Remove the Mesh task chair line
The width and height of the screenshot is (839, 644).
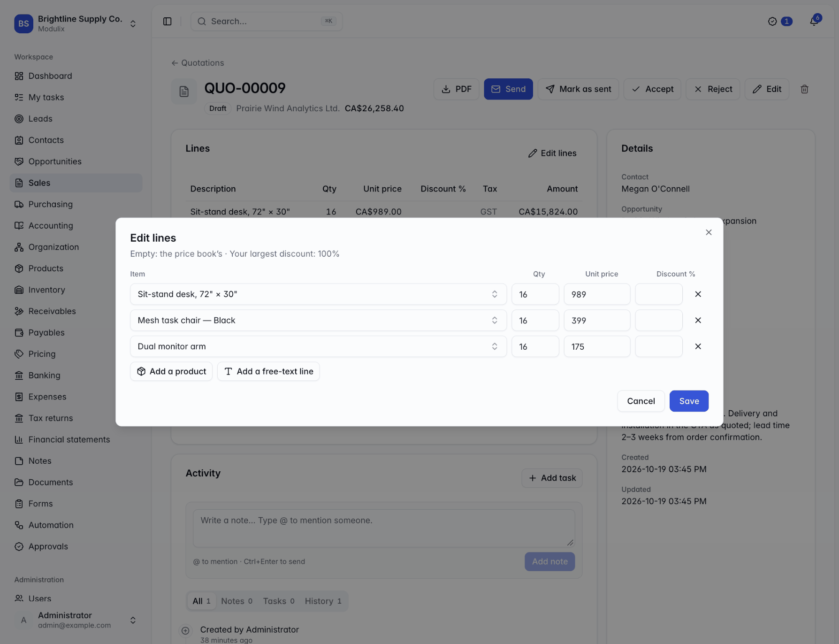(698, 320)
